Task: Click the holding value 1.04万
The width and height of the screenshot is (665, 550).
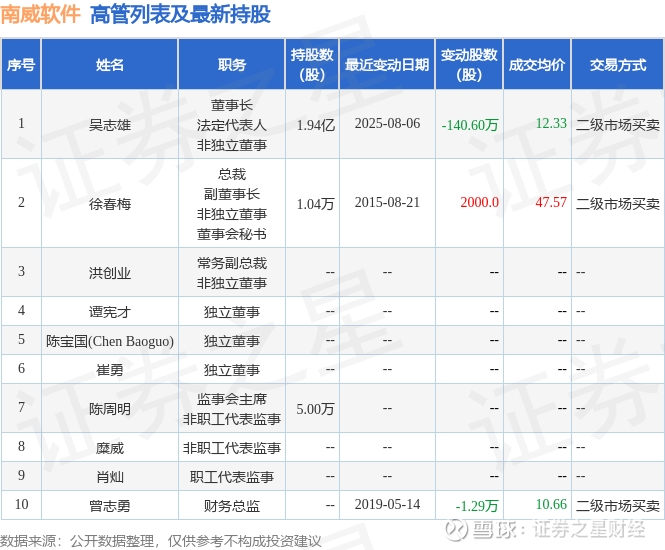Action: 316,204
